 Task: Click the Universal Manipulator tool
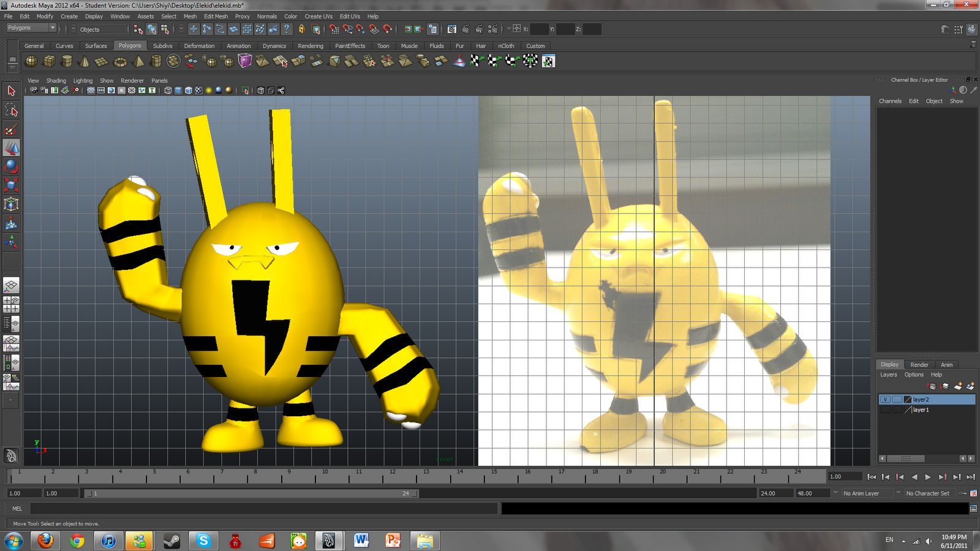(x=11, y=204)
